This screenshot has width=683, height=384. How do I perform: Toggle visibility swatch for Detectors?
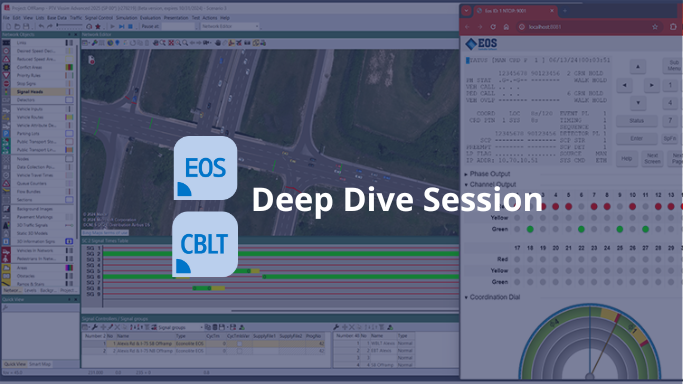coord(69,100)
